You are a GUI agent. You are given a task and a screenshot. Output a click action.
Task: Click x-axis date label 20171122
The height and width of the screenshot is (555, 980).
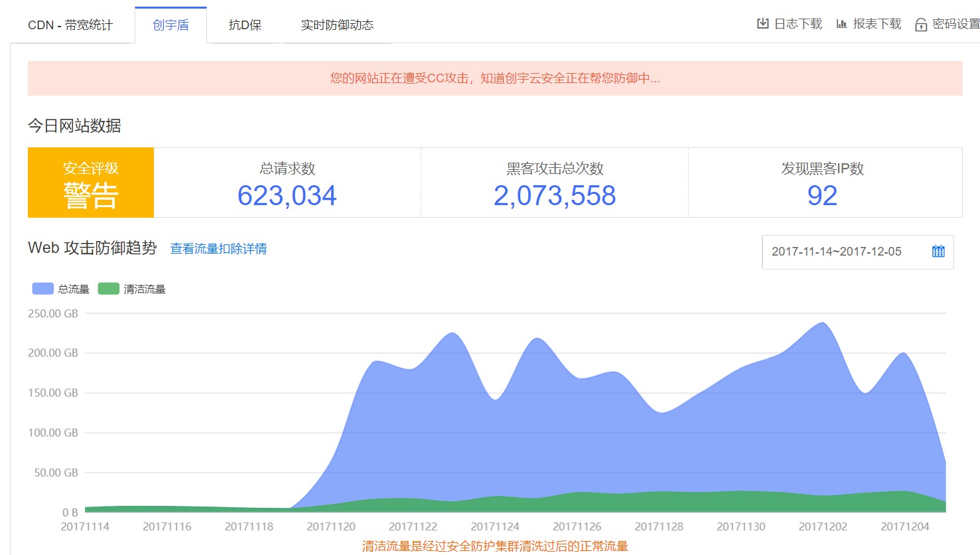[x=413, y=526]
